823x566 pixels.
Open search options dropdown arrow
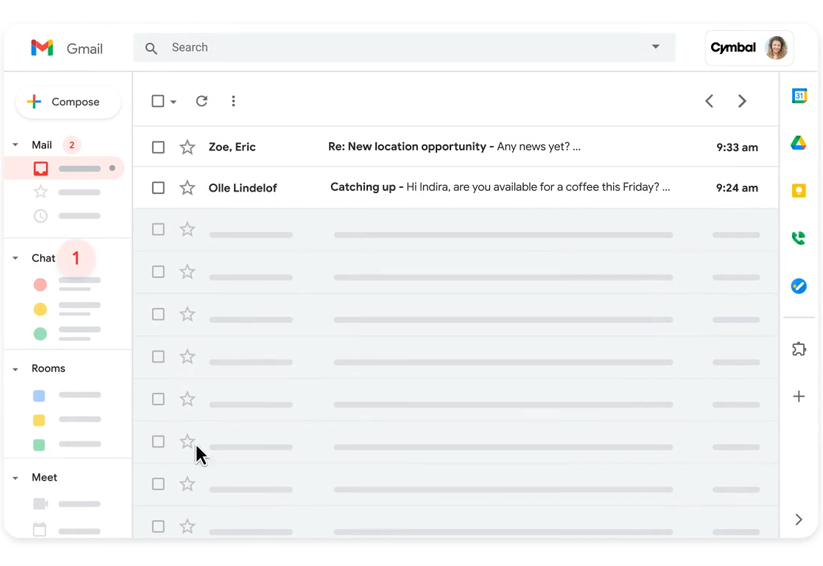(x=656, y=47)
